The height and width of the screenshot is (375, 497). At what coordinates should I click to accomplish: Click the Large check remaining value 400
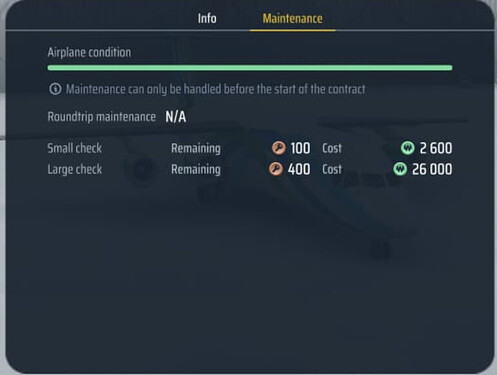click(299, 169)
